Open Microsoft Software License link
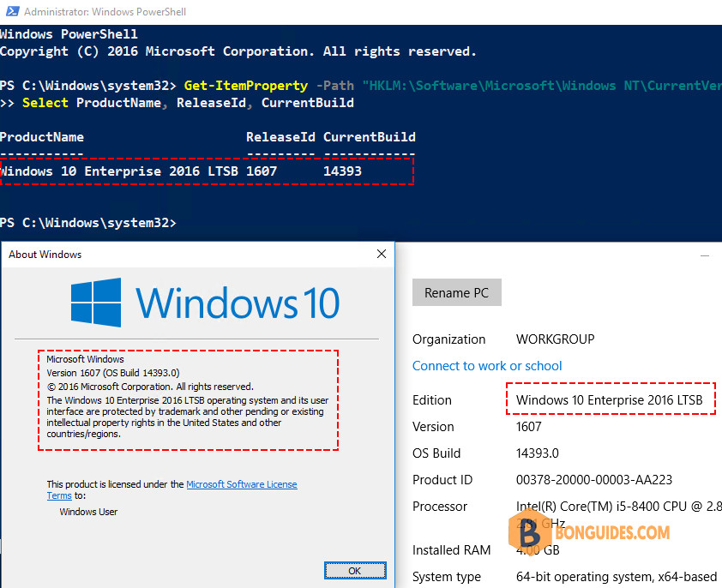722x588 pixels. click(242, 484)
